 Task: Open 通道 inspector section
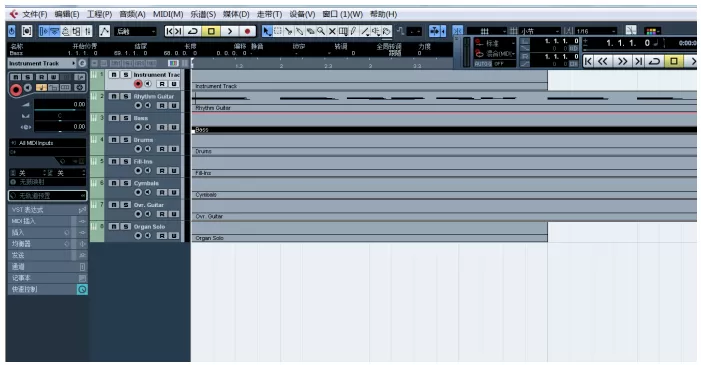pyautogui.click(x=47, y=267)
